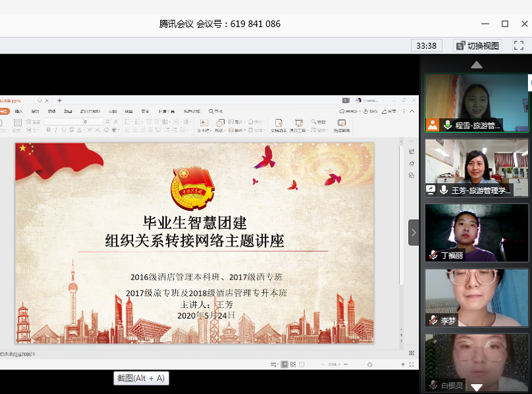Click the 切换视图 switch view button
Screen dimensions: 532x394
[x=478, y=46]
